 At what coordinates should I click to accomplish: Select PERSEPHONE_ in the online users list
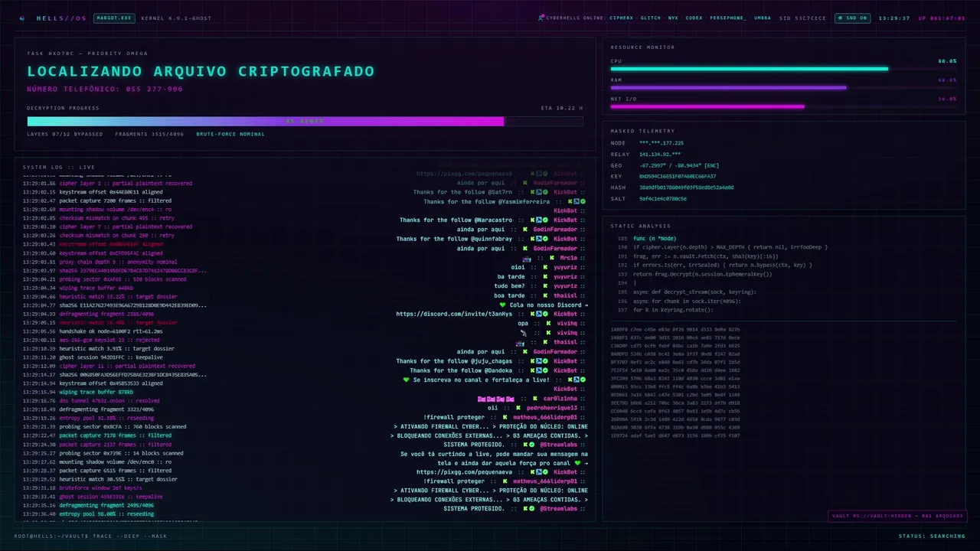click(728, 18)
